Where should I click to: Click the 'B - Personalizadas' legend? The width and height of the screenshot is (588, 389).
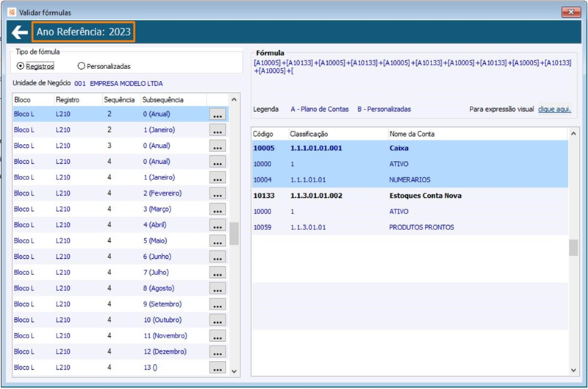384,109
